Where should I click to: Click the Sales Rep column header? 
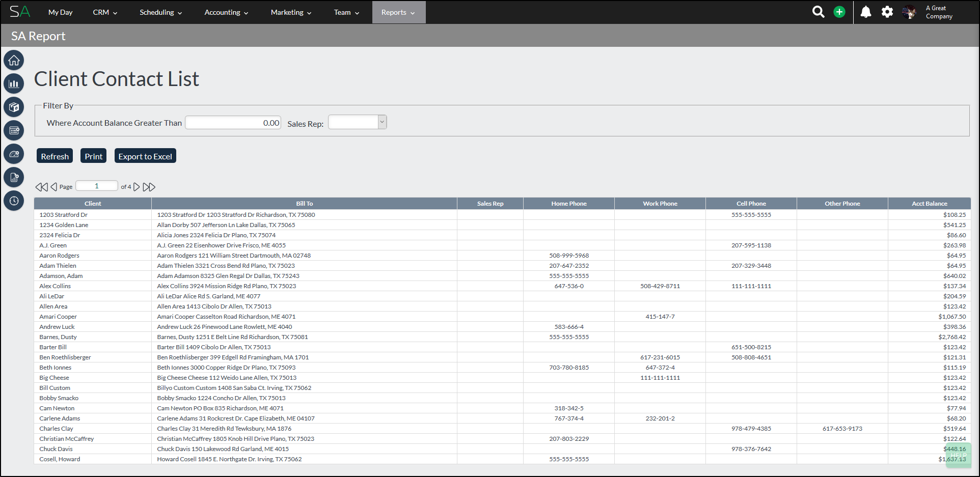[x=490, y=204]
